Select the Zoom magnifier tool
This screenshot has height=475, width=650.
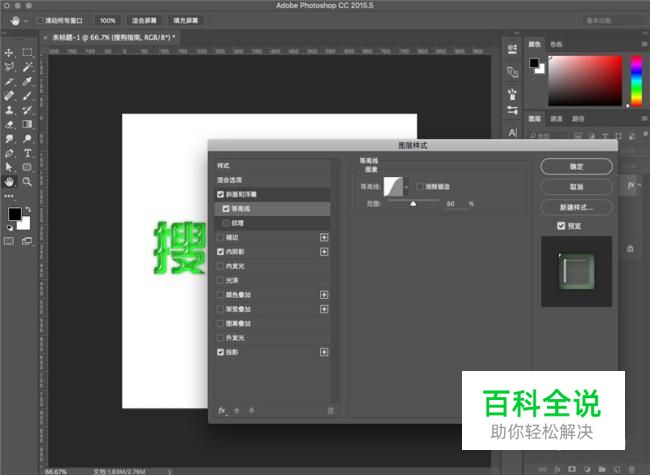tap(27, 182)
